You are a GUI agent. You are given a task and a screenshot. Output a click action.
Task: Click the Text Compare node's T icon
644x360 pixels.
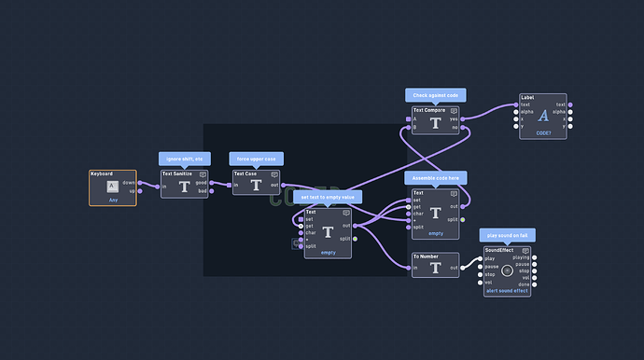click(x=435, y=123)
